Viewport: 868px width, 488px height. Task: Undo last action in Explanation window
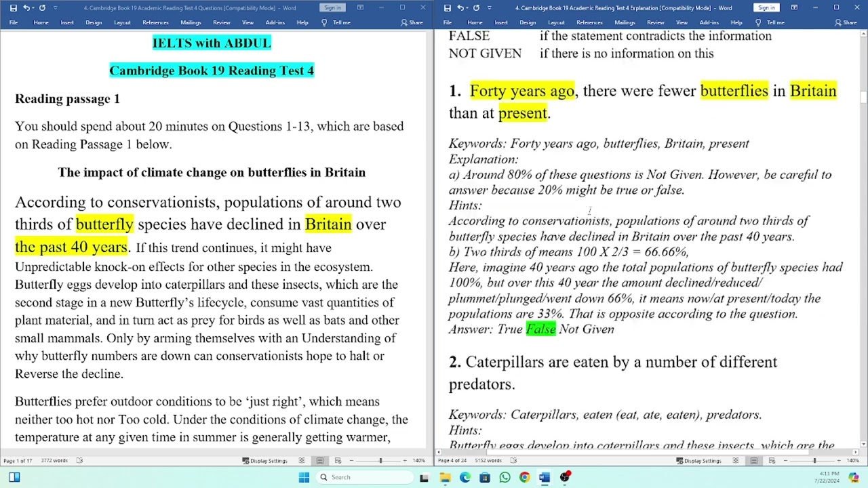(460, 8)
